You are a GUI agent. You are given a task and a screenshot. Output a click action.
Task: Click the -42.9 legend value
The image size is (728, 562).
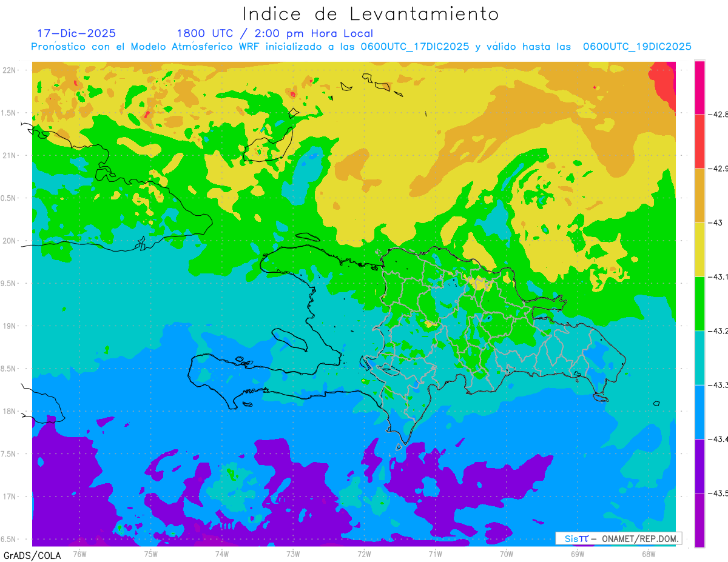719,168
